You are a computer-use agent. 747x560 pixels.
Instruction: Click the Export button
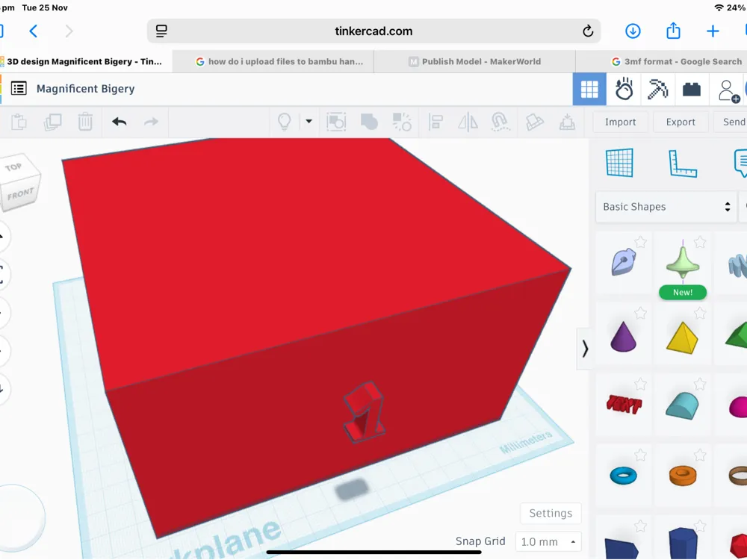click(681, 122)
